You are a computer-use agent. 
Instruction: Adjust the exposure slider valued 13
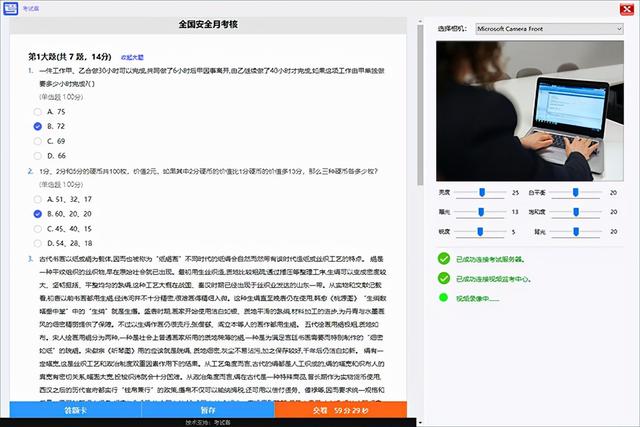(x=481, y=212)
